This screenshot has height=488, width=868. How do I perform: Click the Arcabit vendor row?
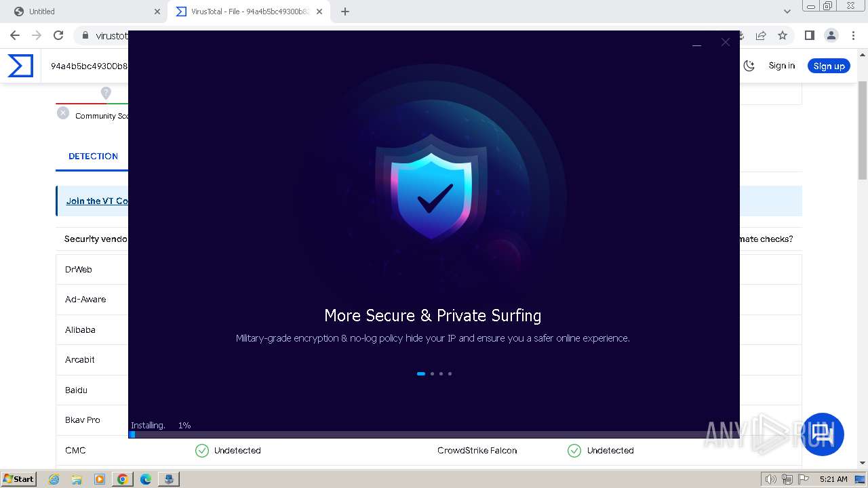pos(92,359)
